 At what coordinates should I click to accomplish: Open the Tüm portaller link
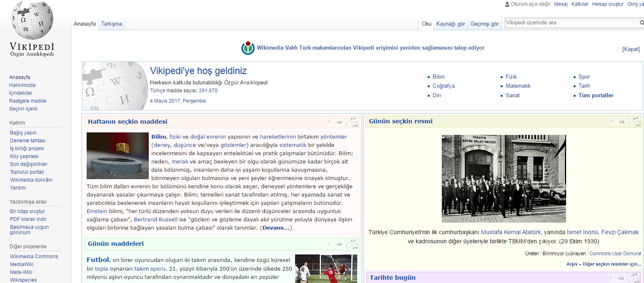596,96
